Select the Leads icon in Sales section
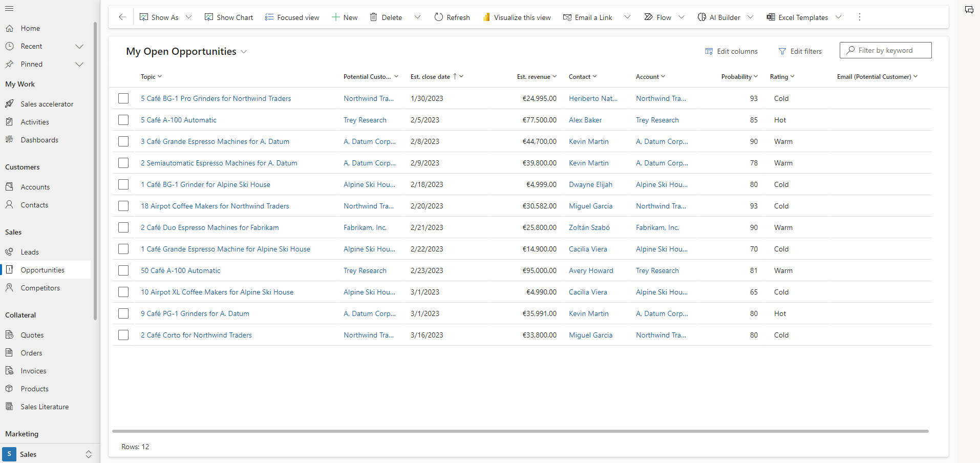980x463 pixels. (10, 251)
